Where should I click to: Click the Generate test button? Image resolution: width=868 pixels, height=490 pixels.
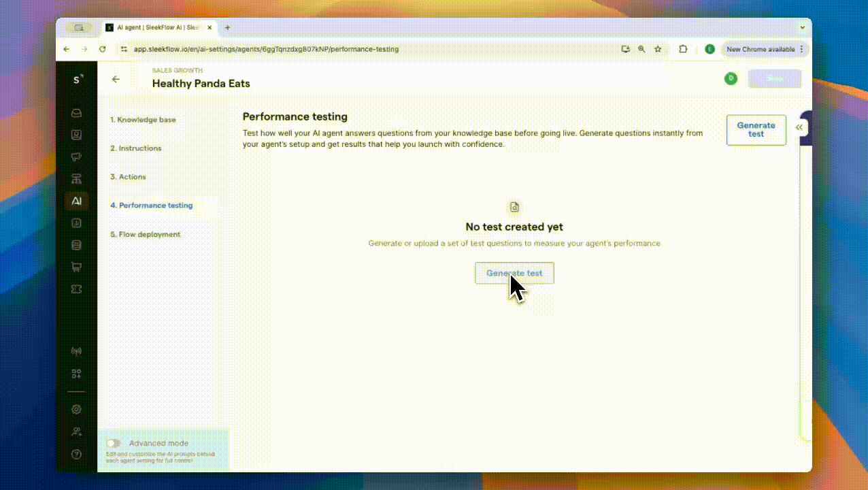tap(514, 273)
